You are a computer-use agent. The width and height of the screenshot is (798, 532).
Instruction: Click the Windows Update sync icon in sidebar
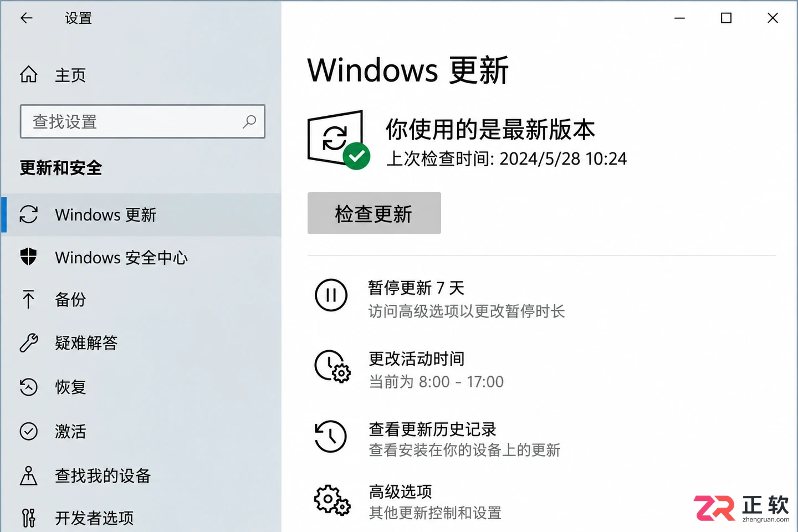[x=29, y=214]
